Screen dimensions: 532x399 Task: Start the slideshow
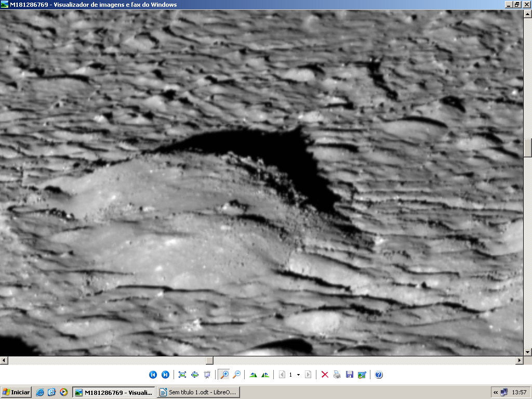click(x=207, y=375)
